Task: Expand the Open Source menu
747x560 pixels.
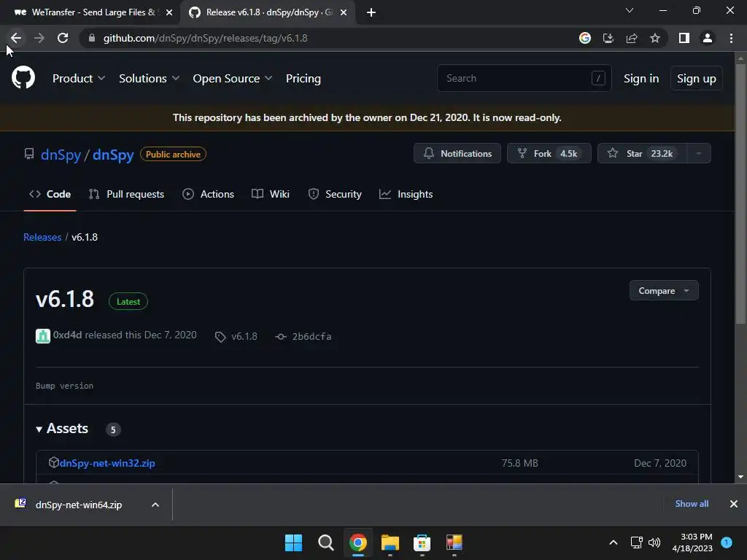Action: [x=233, y=79]
